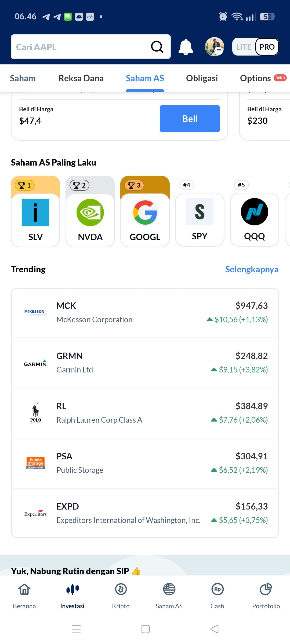
Task: Switch to the Reksa Dana tab
Action: pyautogui.click(x=81, y=78)
